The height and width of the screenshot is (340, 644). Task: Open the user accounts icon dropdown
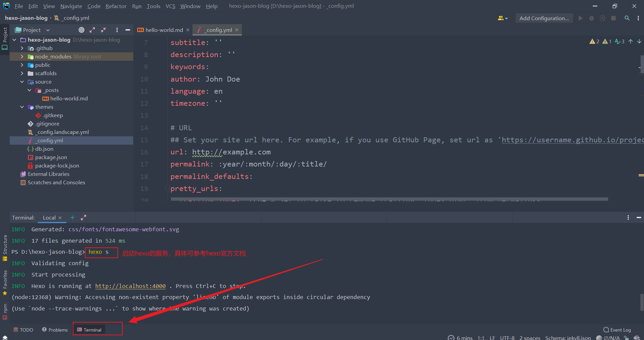pyautogui.click(x=503, y=18)
